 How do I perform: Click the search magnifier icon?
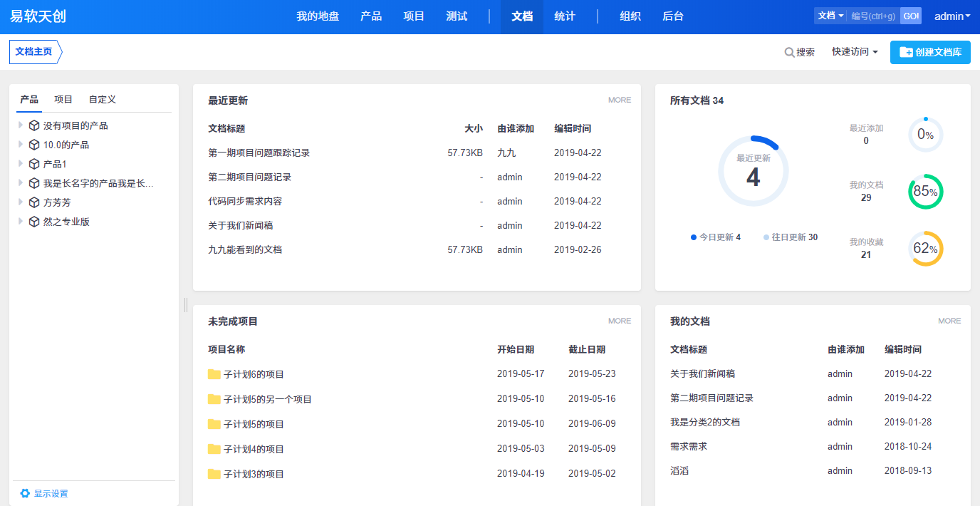point(789,52)
